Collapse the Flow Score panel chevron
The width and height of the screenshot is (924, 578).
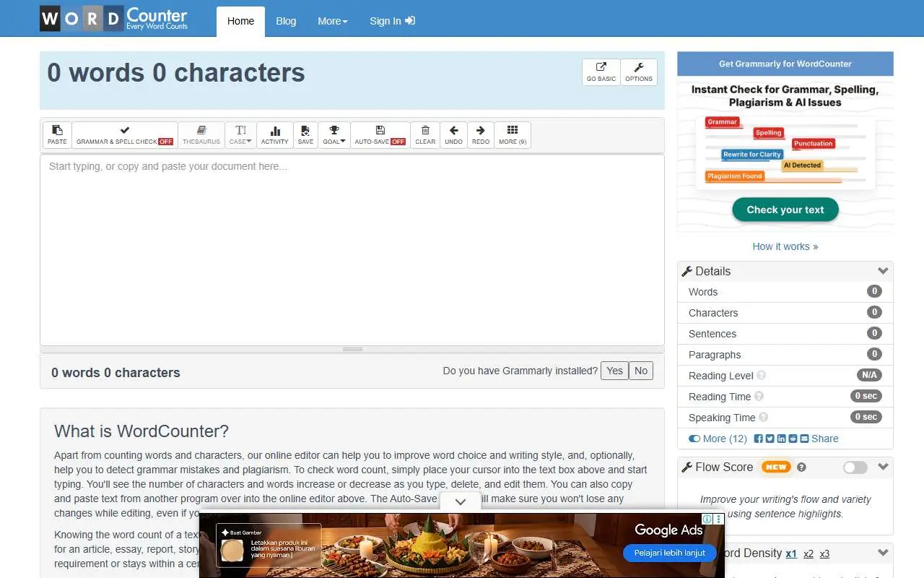882,467
